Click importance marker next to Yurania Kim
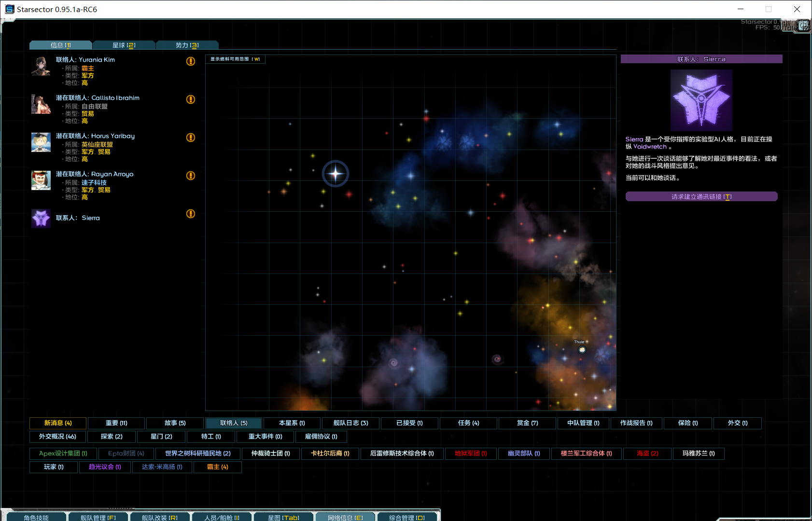Screen dimensions: 812x521 pyautogui.click(x=191, y=61)
